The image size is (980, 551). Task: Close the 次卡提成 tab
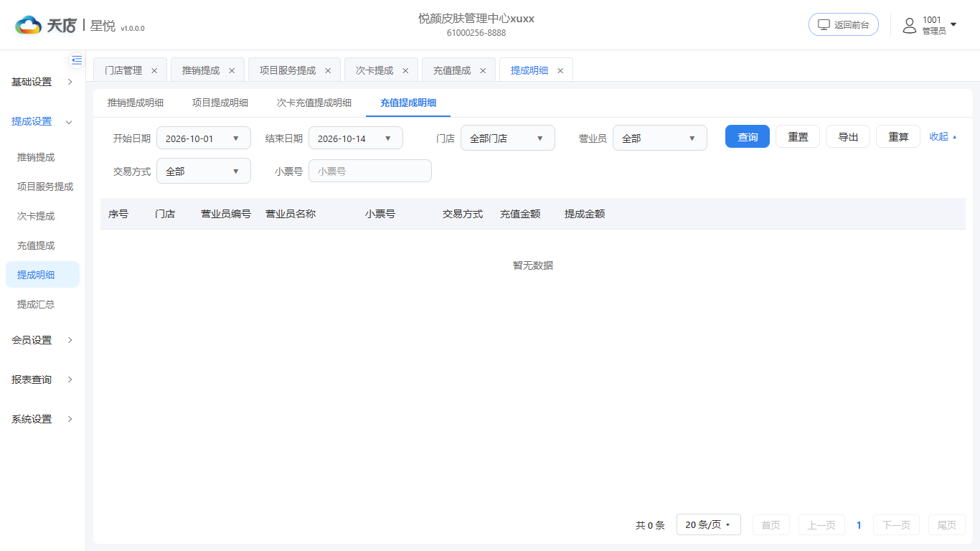click(x=405, y=70)
